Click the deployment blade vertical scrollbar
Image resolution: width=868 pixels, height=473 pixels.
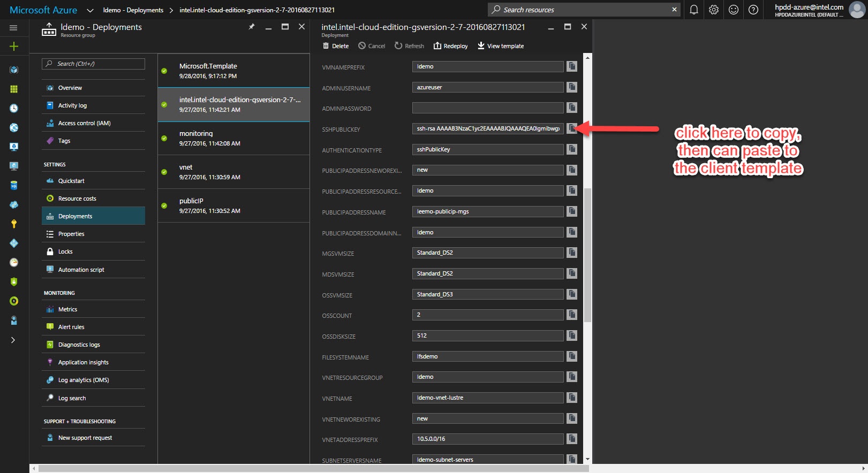pyautogui.click(x=587, y=255)
